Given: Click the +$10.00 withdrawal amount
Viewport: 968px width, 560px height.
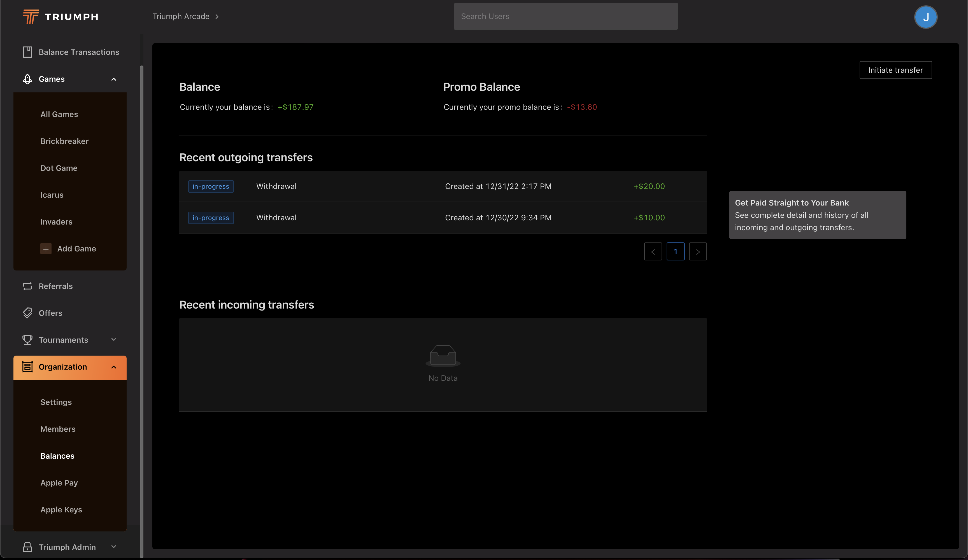Looking at the screenshot, I should (649, 218).
